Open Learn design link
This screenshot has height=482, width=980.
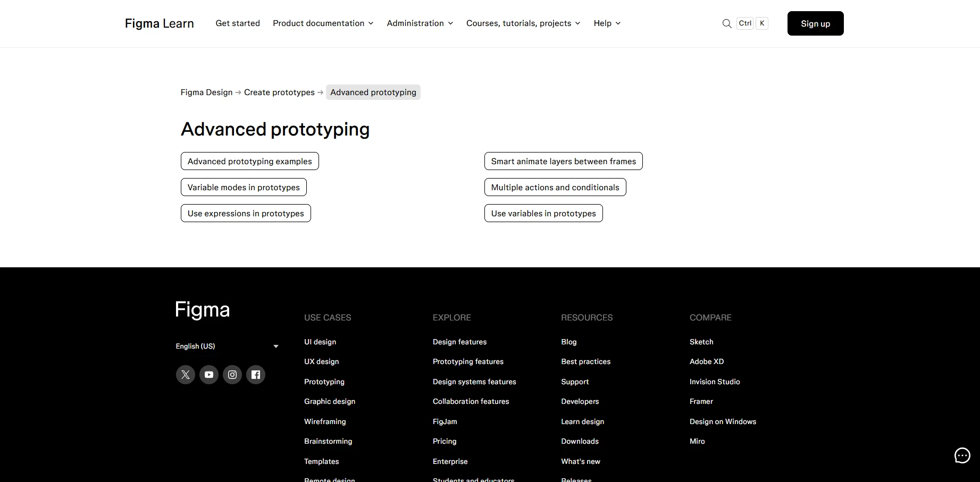pyautogui.click(x=582, y=421)
